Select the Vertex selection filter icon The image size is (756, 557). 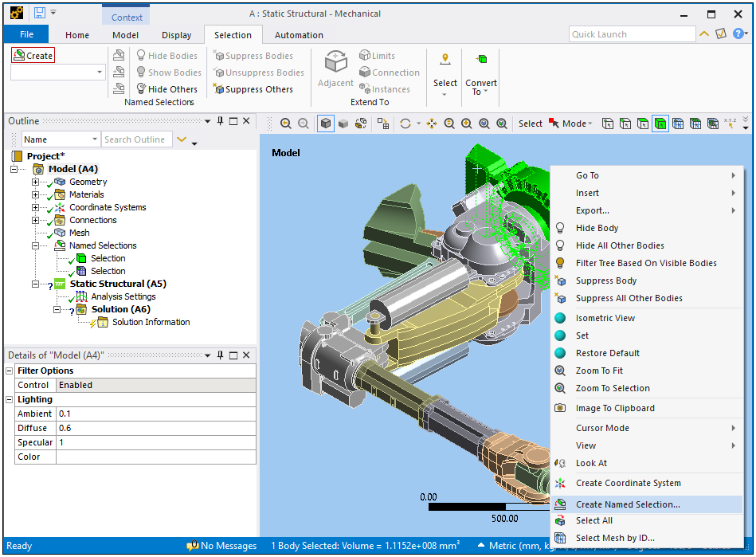click(608, 124)
